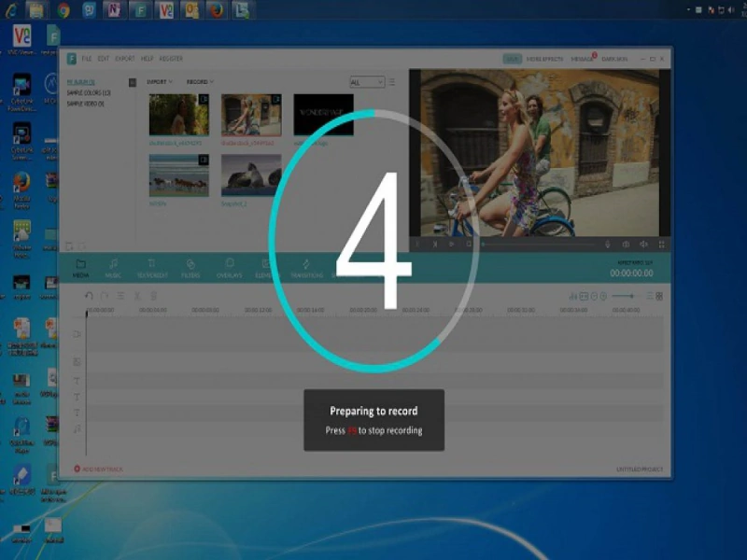Click the volume speaker icon in preview

(x=643, y=244)
